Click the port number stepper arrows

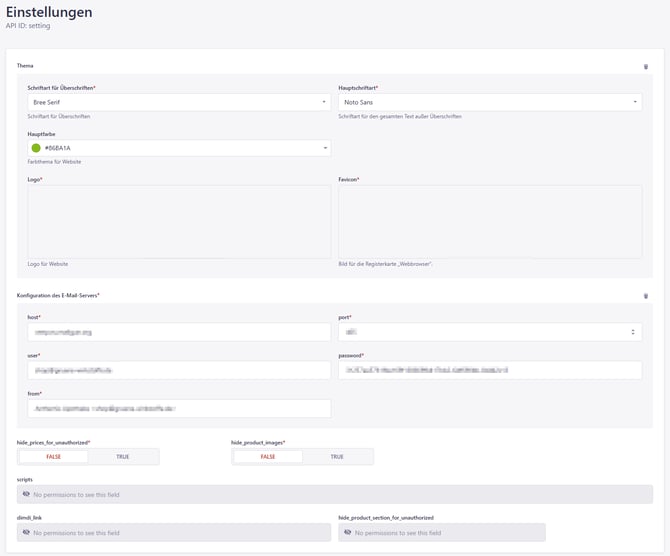pos(632,332)
